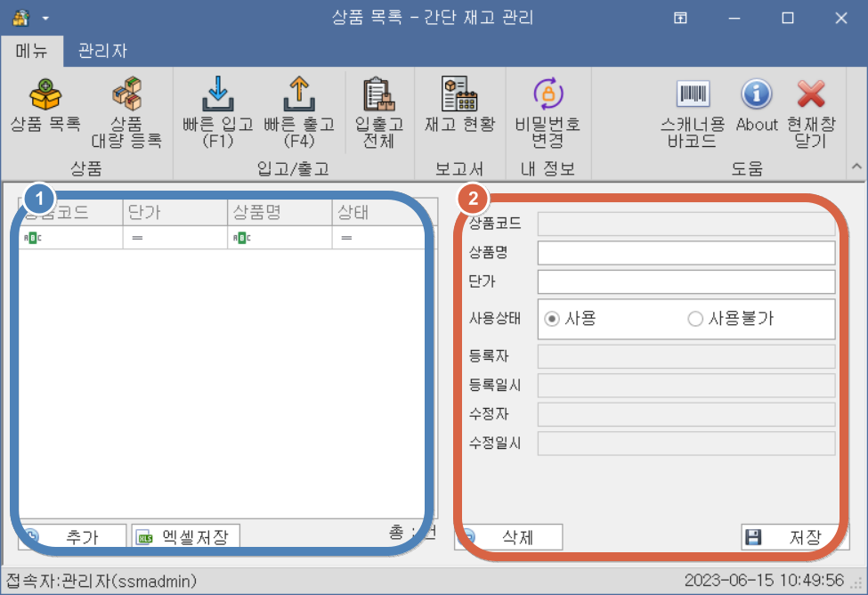
Task: Click the 엑셀저장 export button
Action: click(x=186, y=537)
